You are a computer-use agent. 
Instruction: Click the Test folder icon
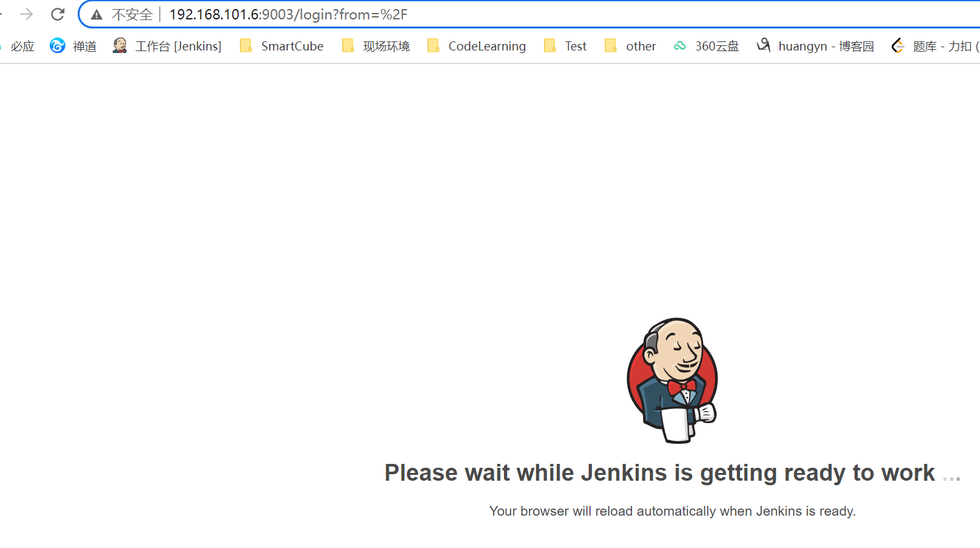tap(550, 45)
